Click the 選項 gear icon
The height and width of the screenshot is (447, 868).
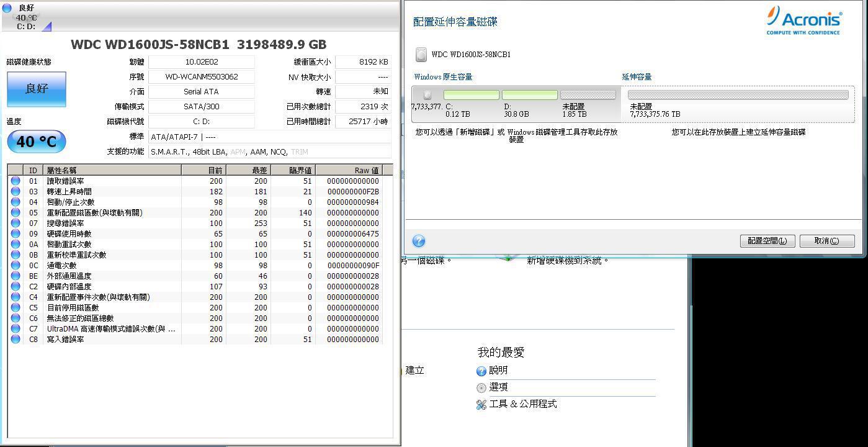(481, 388)
